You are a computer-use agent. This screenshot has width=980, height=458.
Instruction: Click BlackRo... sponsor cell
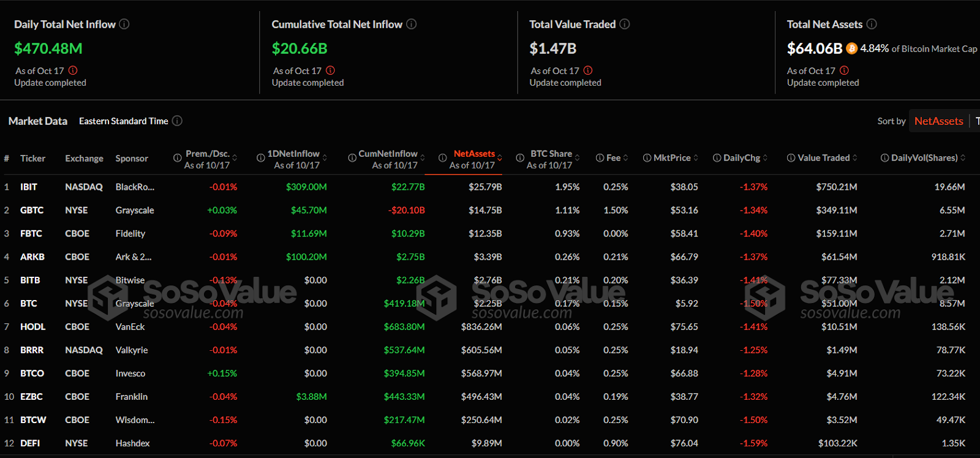pyautogui.click(x=135, y=187)
